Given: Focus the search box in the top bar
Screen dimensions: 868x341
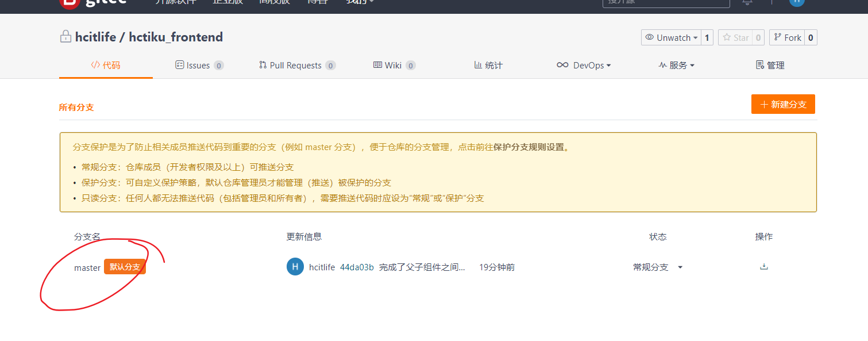Looking at the screenshot, I should (x=666, y=2).
